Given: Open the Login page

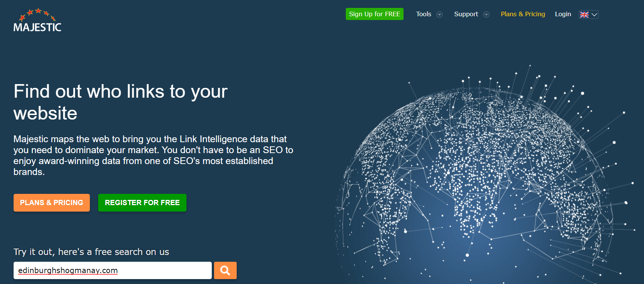Looking at the screenshot, I should tap(563, 14).
